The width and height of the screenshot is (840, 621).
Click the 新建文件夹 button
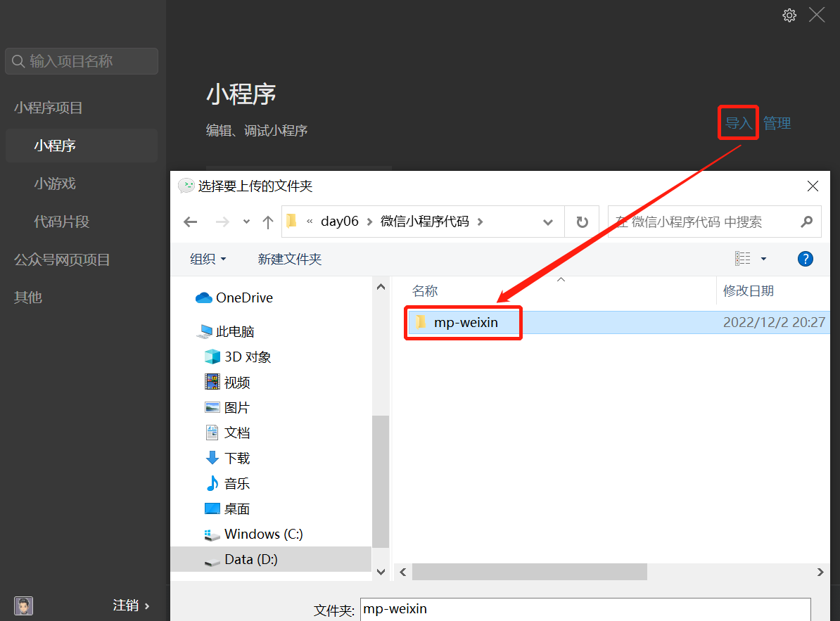(x=290, y=259)
